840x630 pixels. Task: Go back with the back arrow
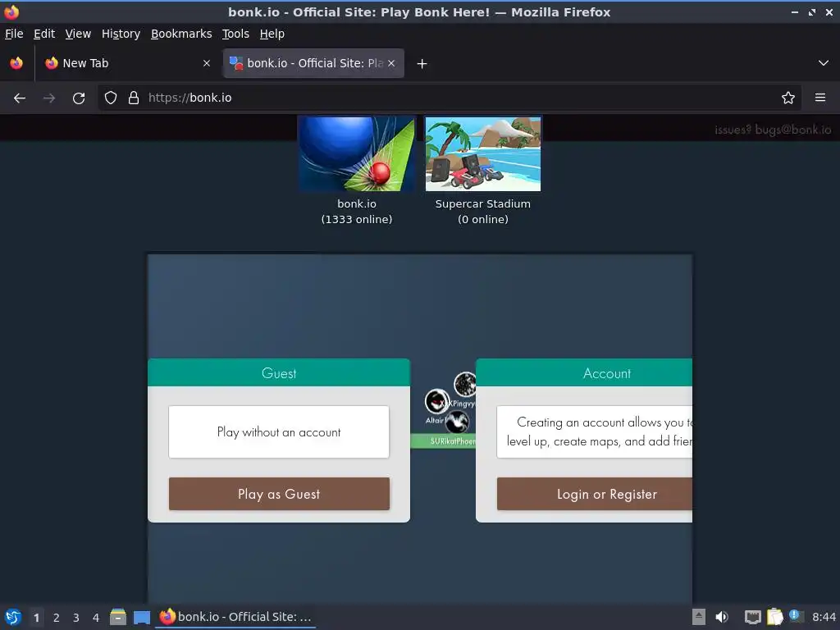click(x=20, y=98)
